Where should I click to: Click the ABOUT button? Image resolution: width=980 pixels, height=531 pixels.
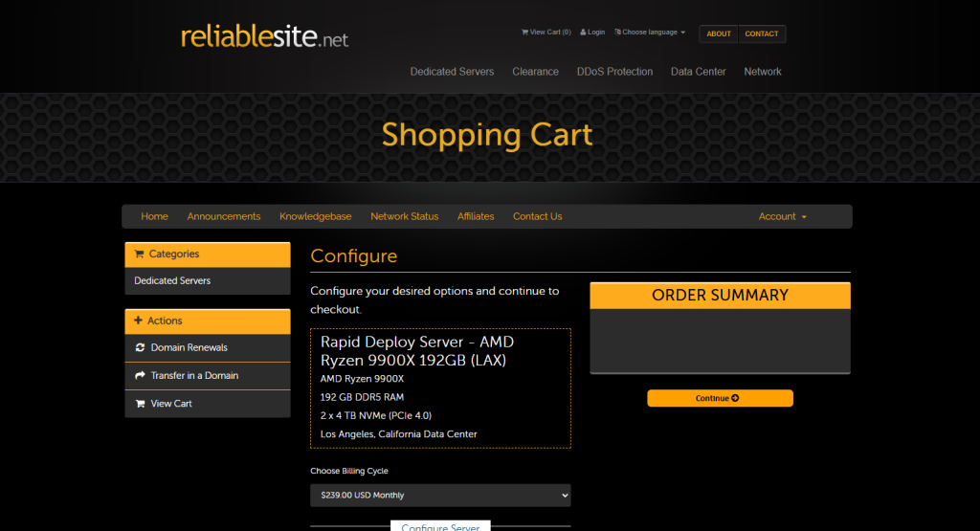pos(719,33)
